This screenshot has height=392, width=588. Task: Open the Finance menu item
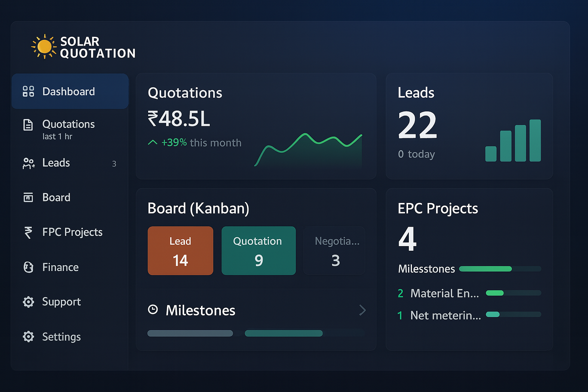tap(60, 267)
